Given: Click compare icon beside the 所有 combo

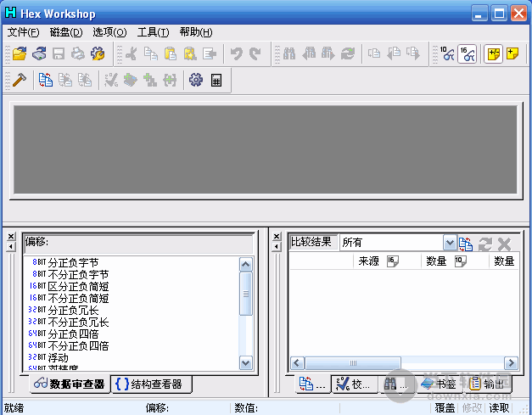Looking at the screenshot, I should click(466, 244).
